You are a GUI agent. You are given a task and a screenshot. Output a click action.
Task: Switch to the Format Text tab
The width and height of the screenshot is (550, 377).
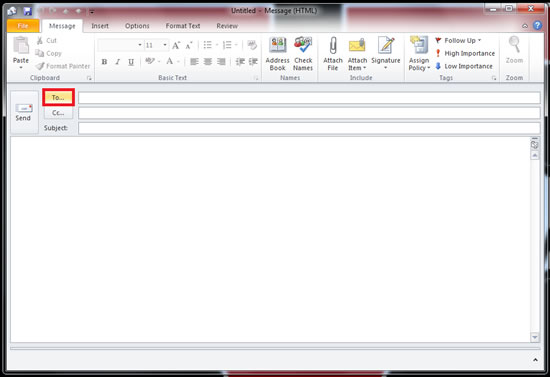(183, 26)
